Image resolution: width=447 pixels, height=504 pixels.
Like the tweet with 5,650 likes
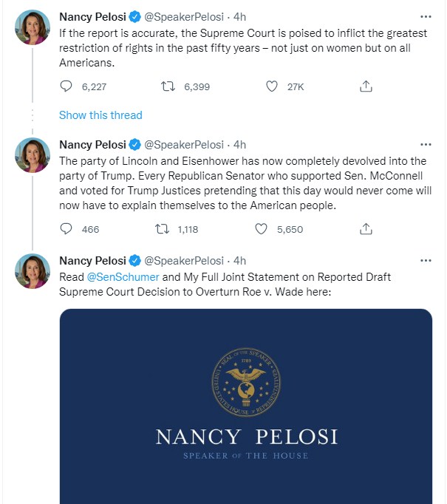261,229
